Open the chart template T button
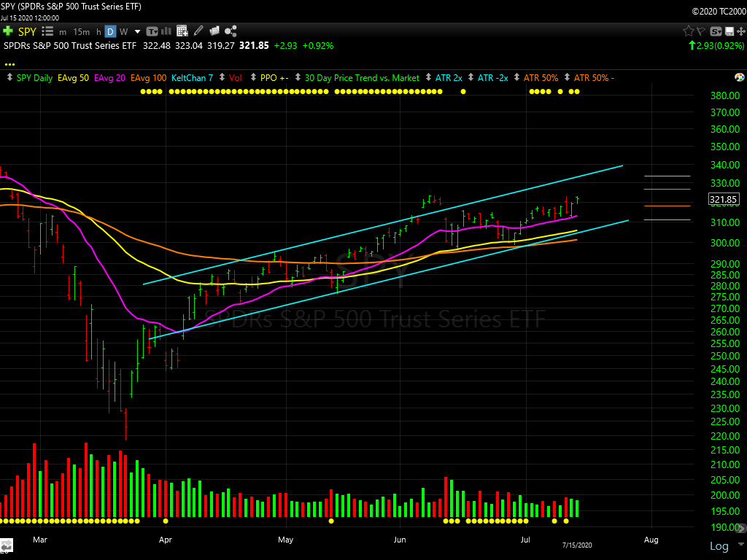 (x=152, y=31)
